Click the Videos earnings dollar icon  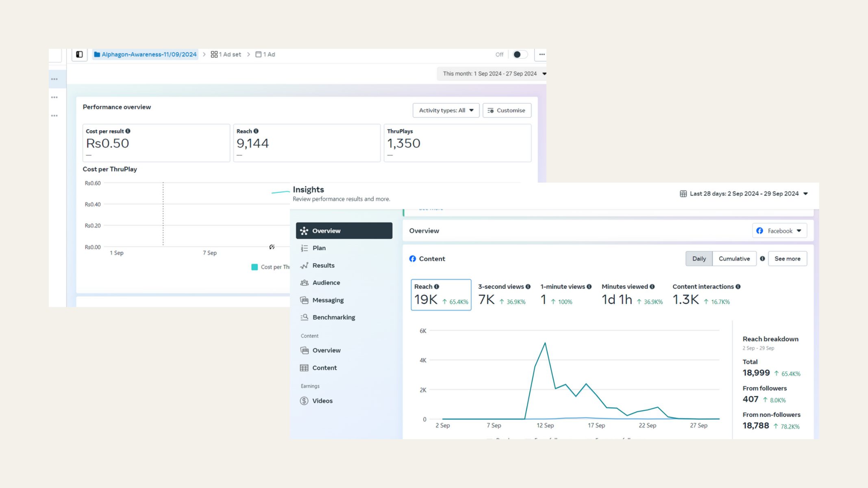coord(304,401)
